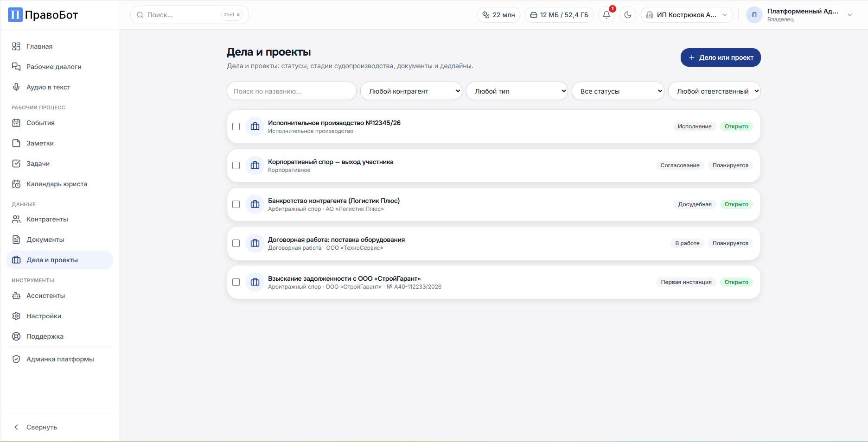Check the Договорная работа row checkbox

[x=236, y=243]
